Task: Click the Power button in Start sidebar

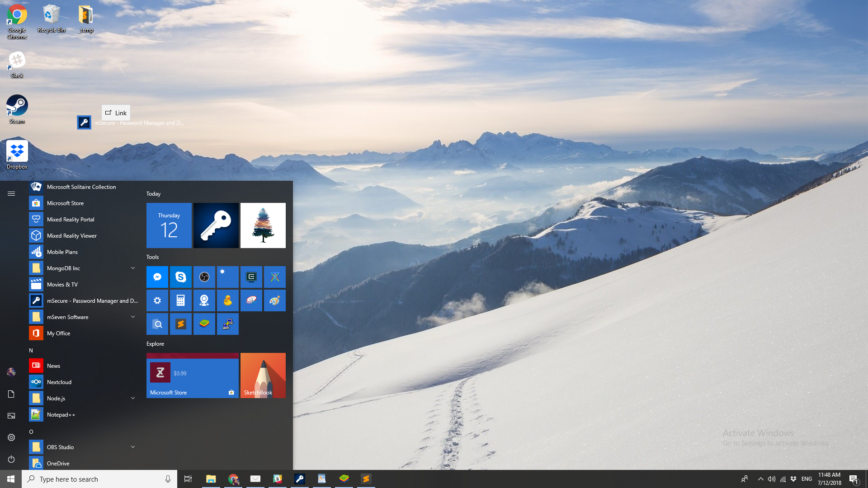Action: (11, 459)
